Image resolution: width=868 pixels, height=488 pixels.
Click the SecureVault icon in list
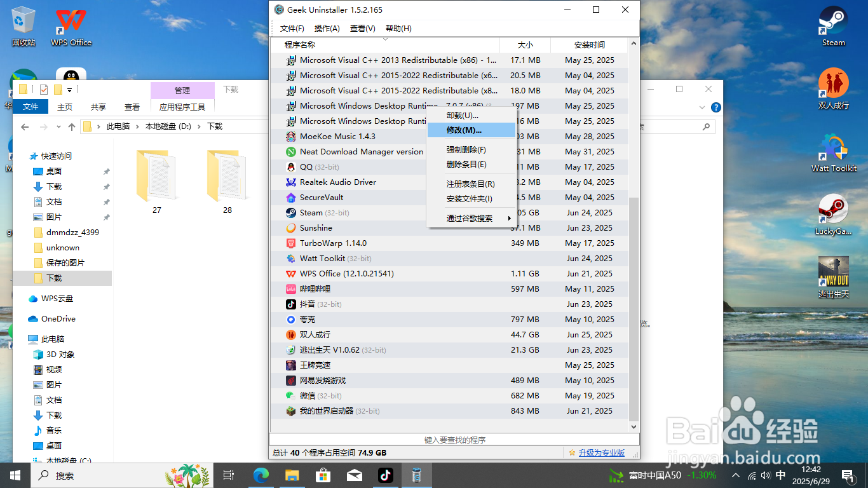click(290, 198)
